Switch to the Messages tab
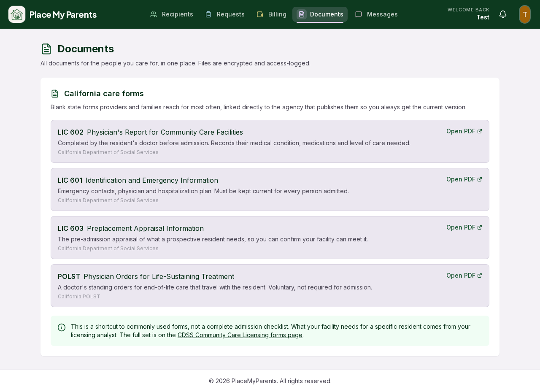The image size is (540, 392). pos(376,14)
